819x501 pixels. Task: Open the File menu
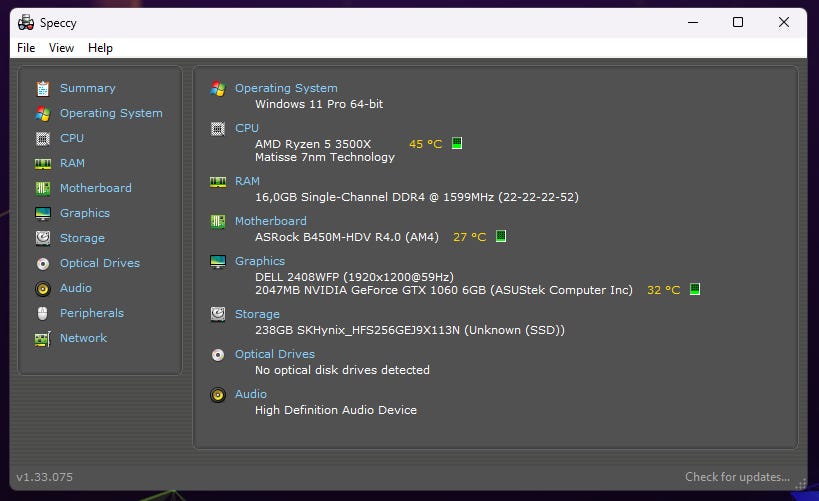[26, 48]
